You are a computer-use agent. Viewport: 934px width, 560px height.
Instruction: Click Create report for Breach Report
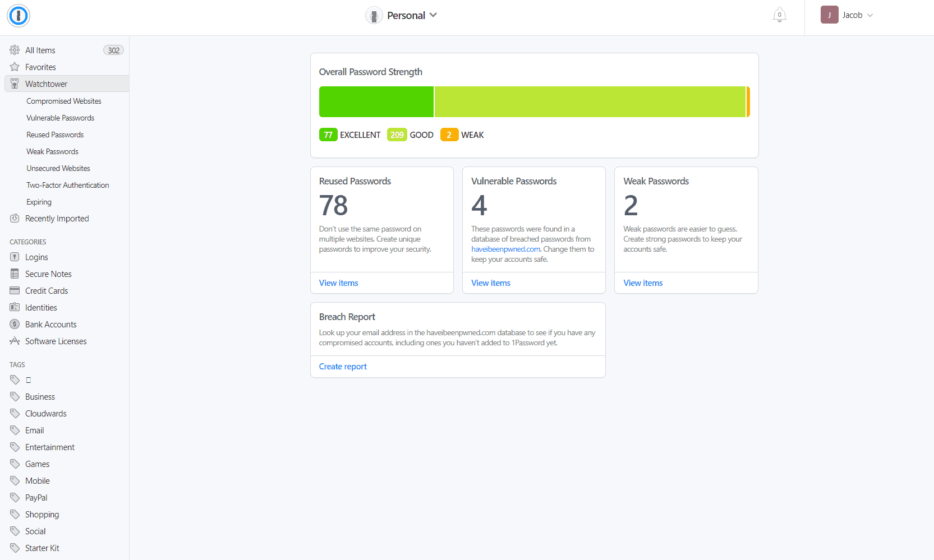(x=343, y=367)
